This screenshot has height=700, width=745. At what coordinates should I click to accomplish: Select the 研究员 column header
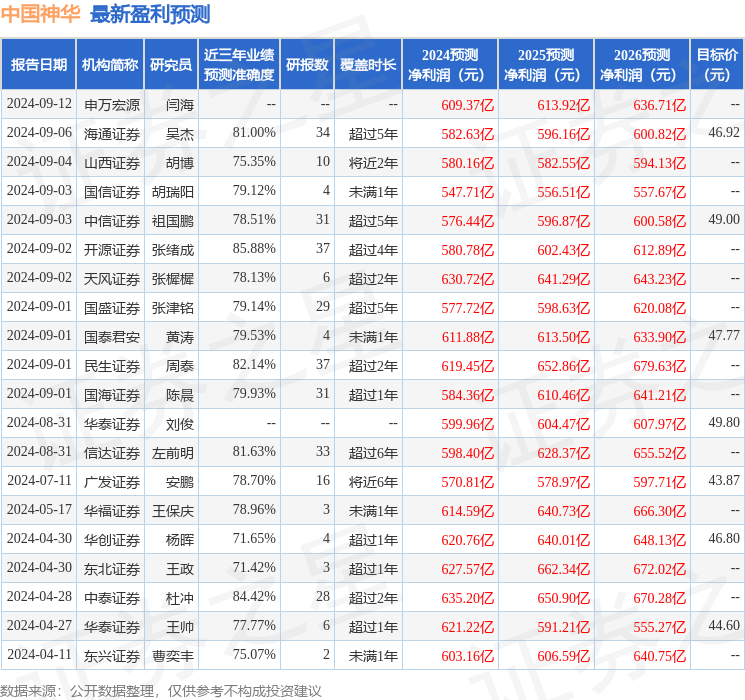[x=171, y=65]
